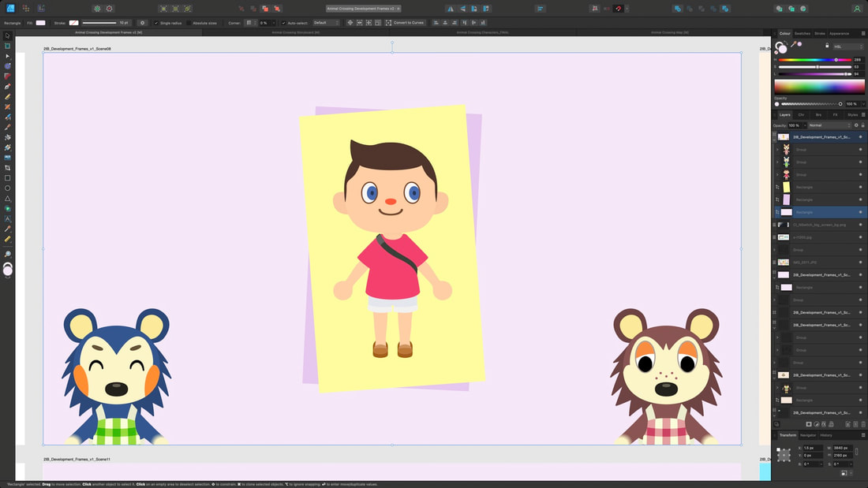Click the hue slider in the Colour panel
The width and height of the screenshot is (868, 488).
click(815, 60)
